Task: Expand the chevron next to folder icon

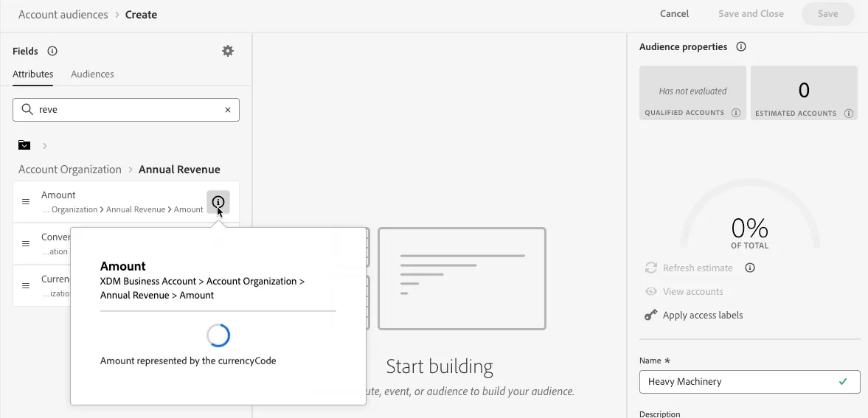Action: tap(45, 146)
